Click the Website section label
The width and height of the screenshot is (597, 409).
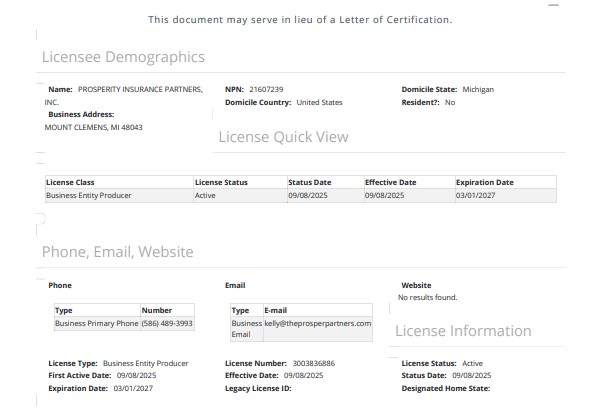click(x=416, y=285)
